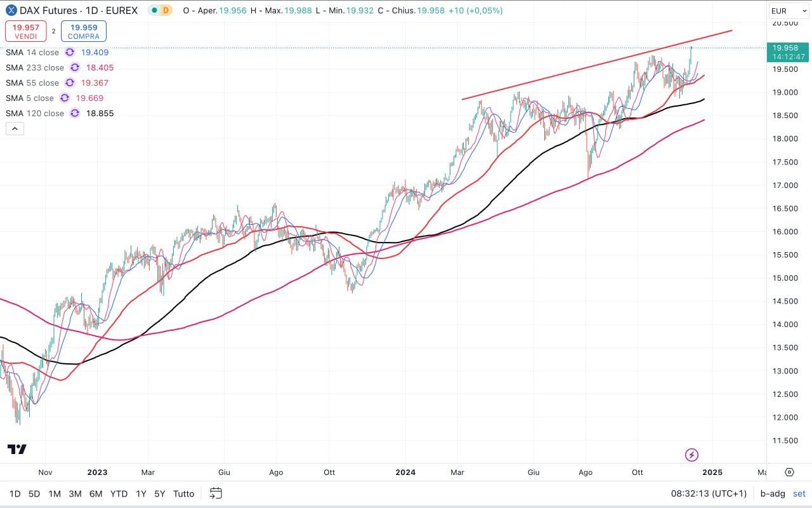Select the red upper trendline drawing
This screenshot has width=812, height=508.
596,65
